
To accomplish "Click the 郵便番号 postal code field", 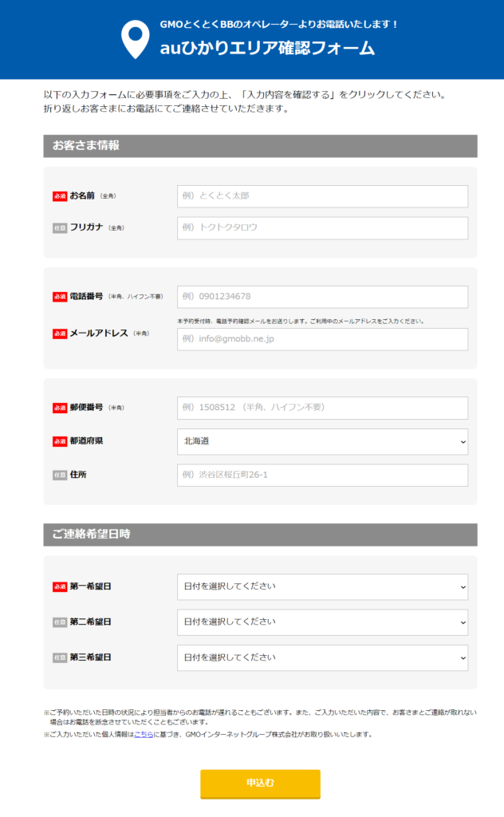I will pos(322,408).
